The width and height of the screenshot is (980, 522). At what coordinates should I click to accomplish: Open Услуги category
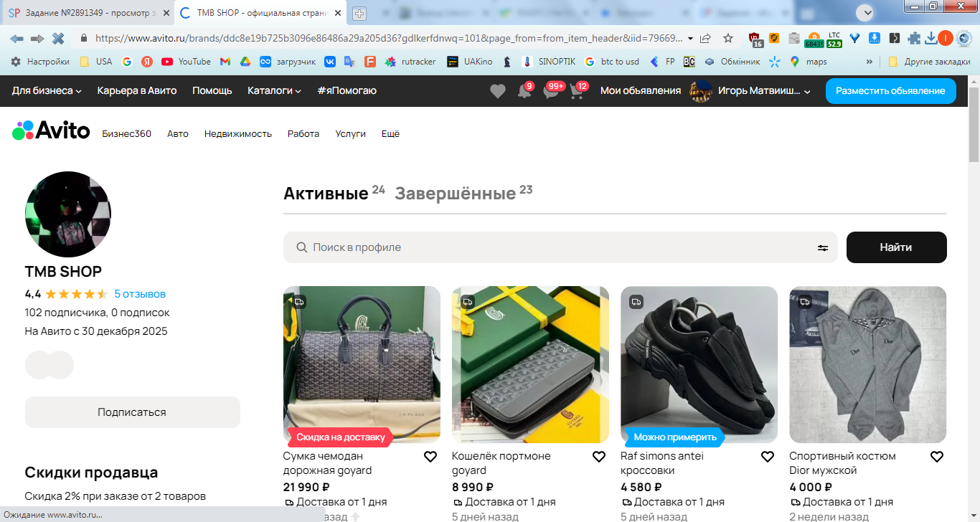tap(351, 133)
